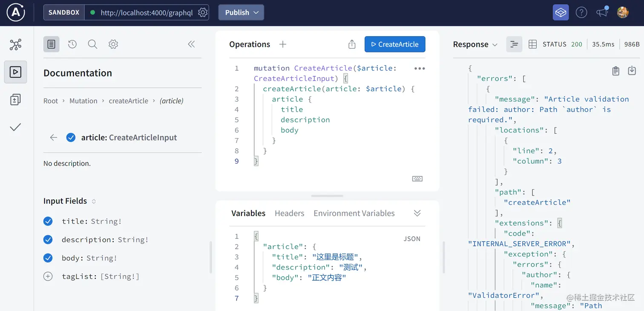Add a new operation tab
The height and width of the screenshot is (311, 644).
click(x=283, y=44)
